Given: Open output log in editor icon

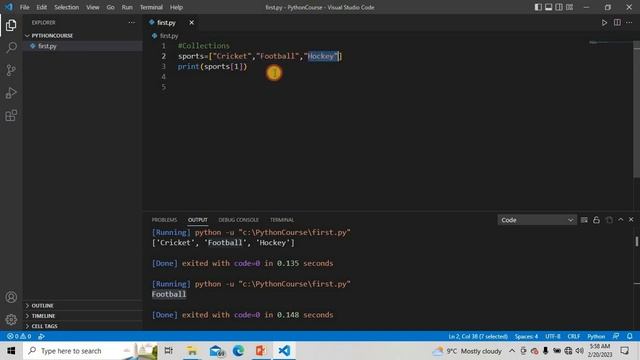Looking at the screenshot, I should click(609, 220).
